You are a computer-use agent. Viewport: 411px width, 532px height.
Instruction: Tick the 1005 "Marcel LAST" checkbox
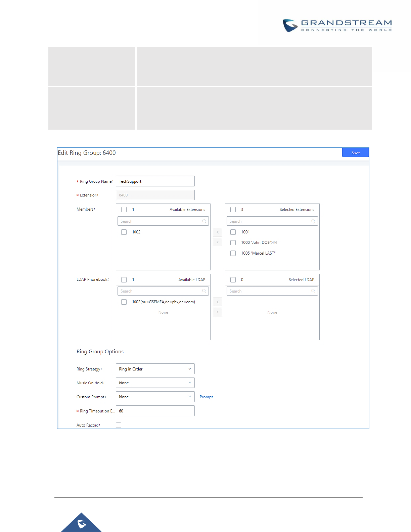[x=233, y=253]
